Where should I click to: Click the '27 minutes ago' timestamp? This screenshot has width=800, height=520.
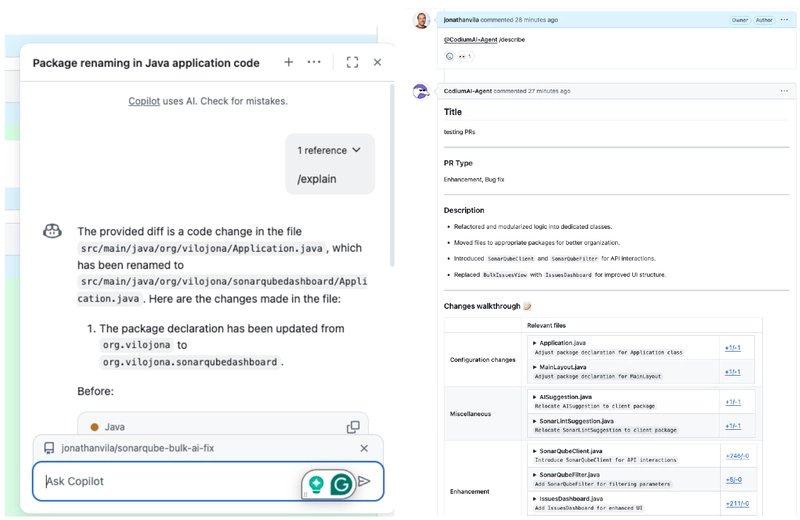549,91
